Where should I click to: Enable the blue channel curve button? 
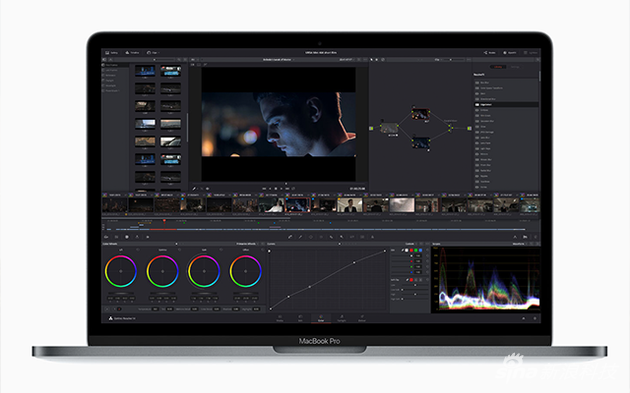pyautogui.click(x=420, y=250)
